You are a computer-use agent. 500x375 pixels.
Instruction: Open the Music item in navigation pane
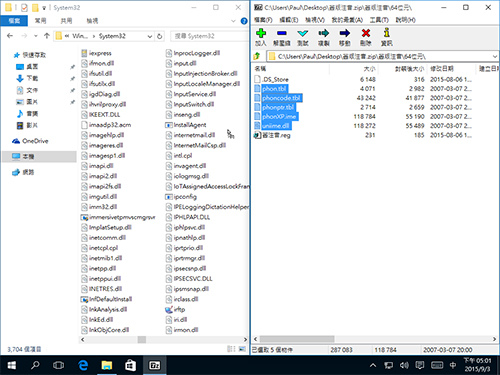point(27,114)
